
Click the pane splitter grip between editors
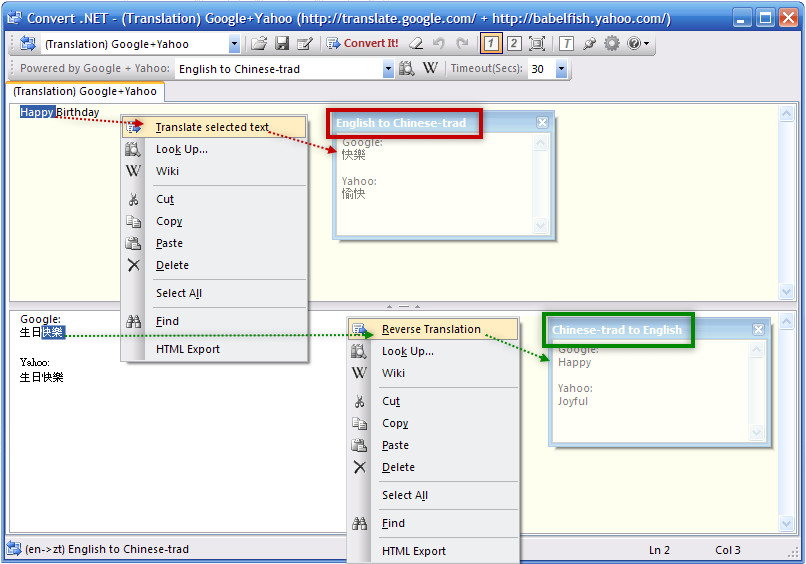(x=404, y=306)
